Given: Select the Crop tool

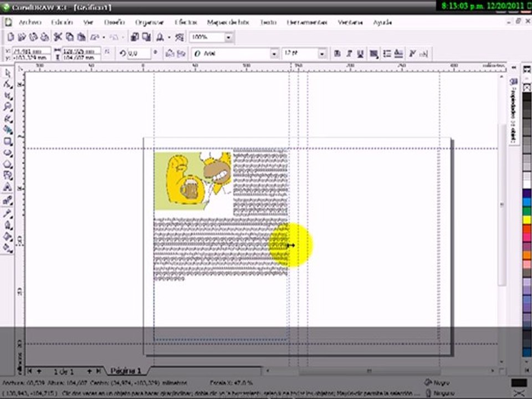Looking at the screenshot, I should (7, 96).
